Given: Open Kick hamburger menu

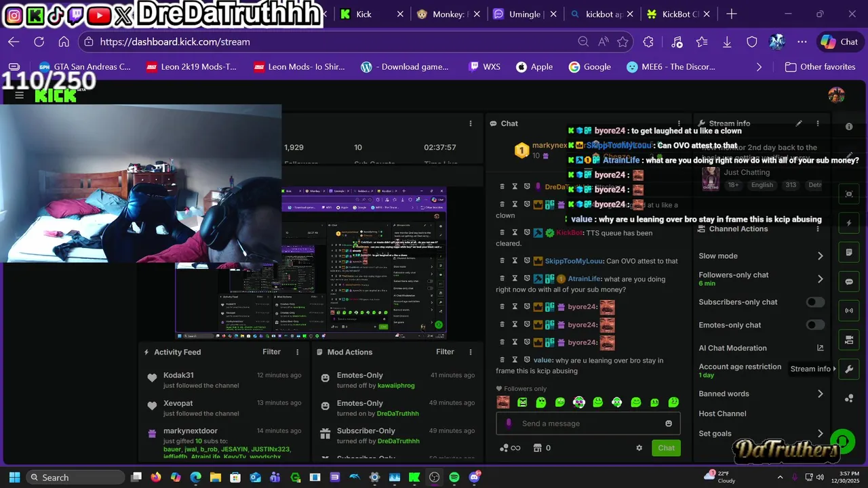Looking at the screenshot, I should click(x=19, y=95).
